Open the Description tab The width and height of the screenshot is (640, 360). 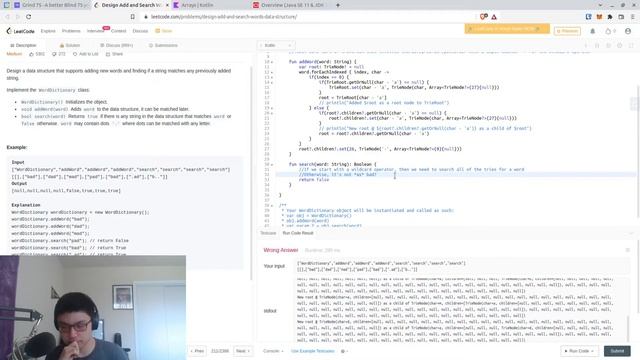tap(23, 45)
